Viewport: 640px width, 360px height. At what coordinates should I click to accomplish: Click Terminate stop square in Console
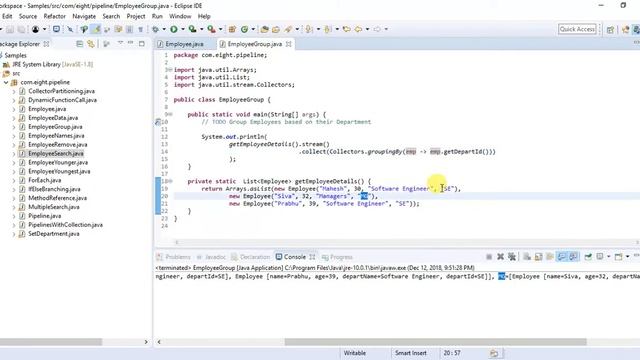click(x=489, y=256)
